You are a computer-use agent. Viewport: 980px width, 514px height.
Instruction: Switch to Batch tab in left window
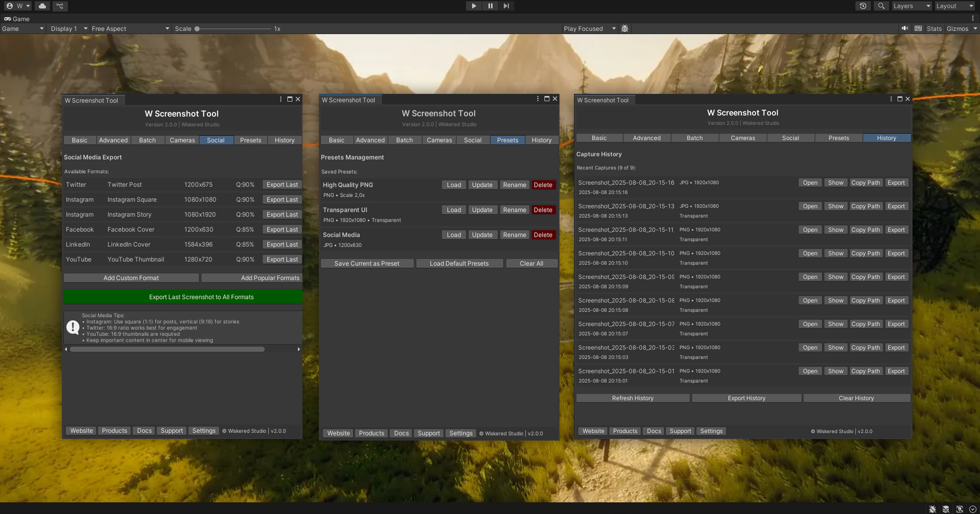pos(147,140)
